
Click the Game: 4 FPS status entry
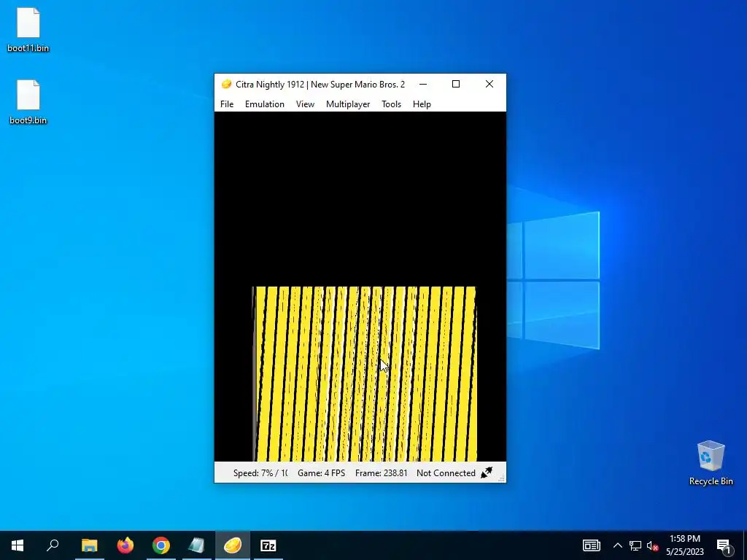[321, 473]
